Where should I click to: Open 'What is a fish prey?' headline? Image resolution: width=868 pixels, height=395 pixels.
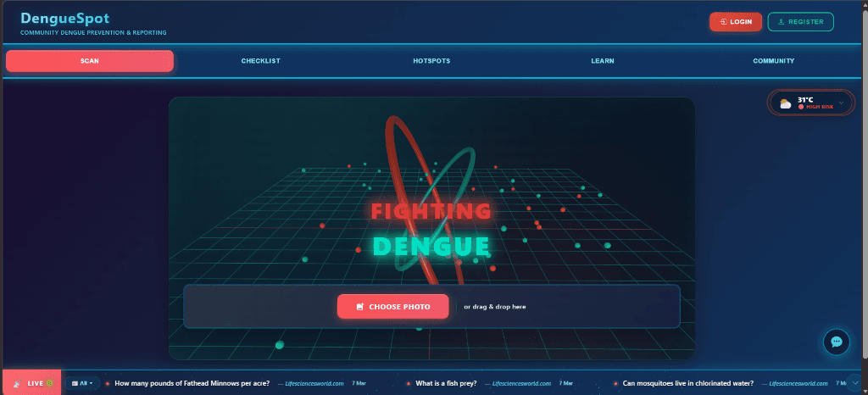[446, 383]
